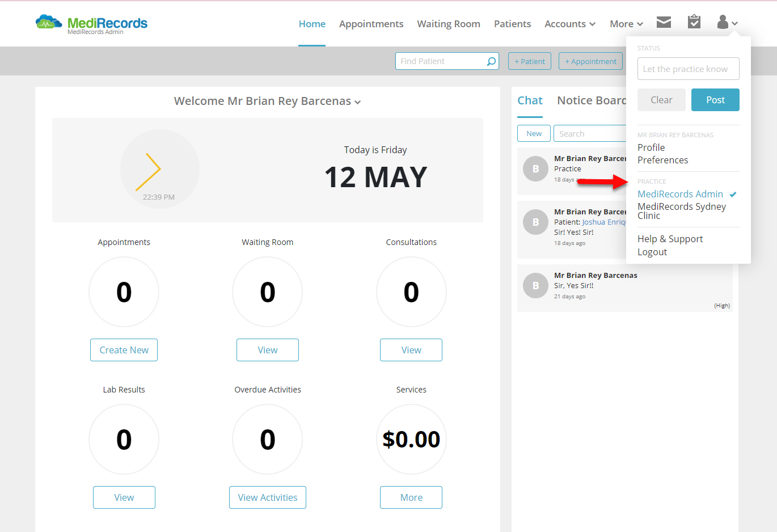
Task: Click the Find Patient search magnifier
Action: (x=491, y=61)
